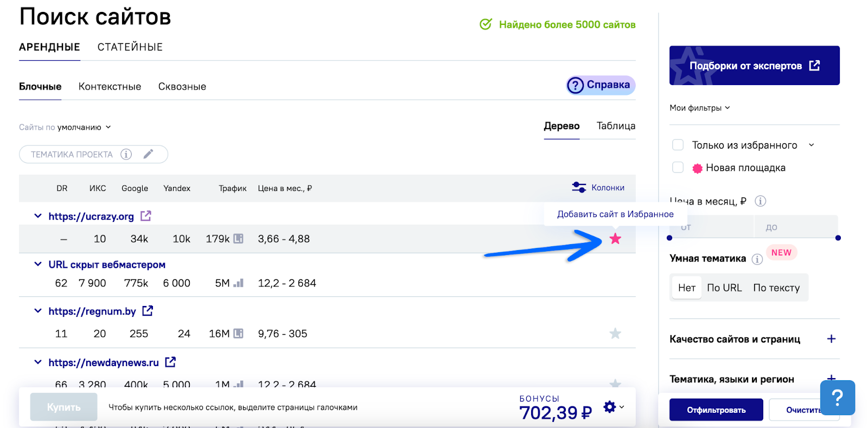The image size is (868, 428).
Task: Tick the Новая площадка checkbox
Action: pyautogui.click(x=678, y=168)
